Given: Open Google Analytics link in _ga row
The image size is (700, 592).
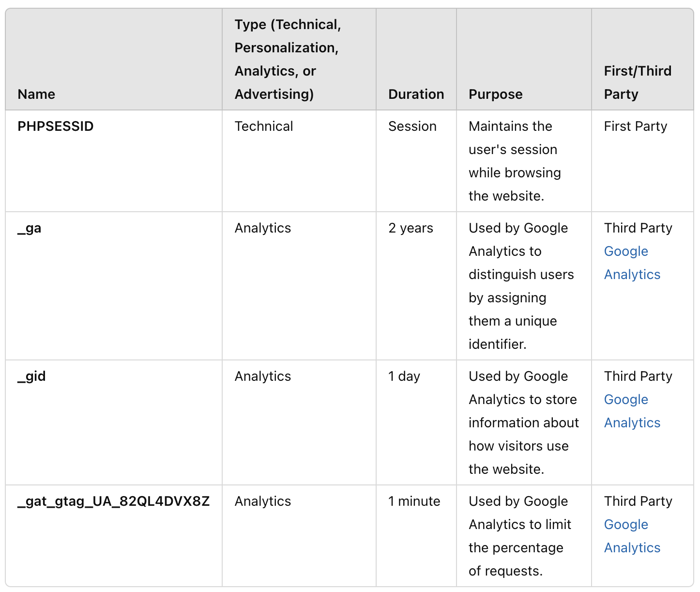Looking at the screenshot, I should (x=632, y=263).
